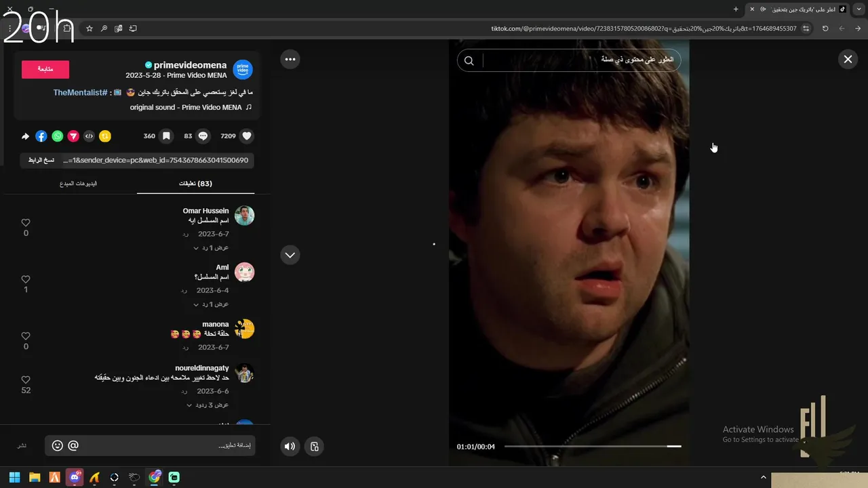Open the three-dots more options menu on the video

coord(290,60)
